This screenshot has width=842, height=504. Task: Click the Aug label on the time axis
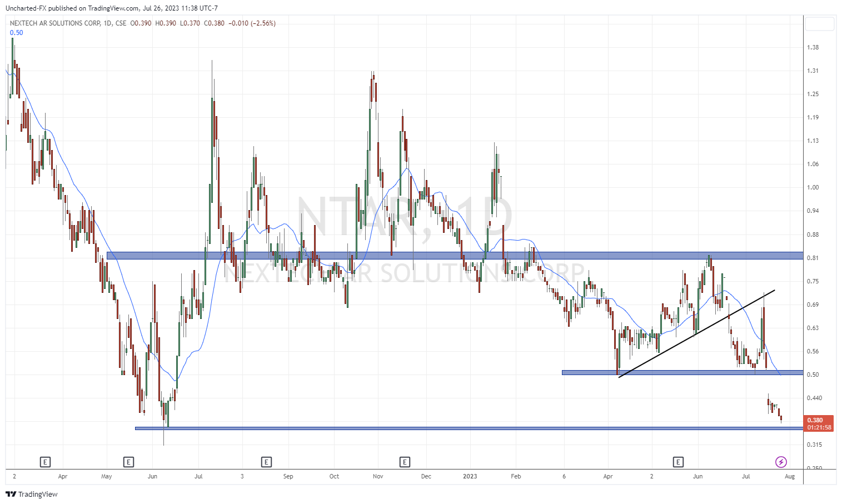click(790, 476)
